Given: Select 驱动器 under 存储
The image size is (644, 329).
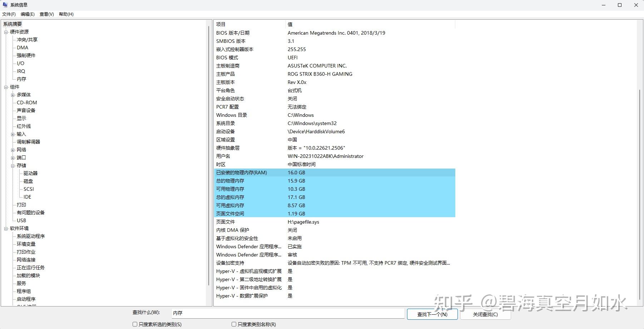Looking at the screenshot, I should [30, 173].
